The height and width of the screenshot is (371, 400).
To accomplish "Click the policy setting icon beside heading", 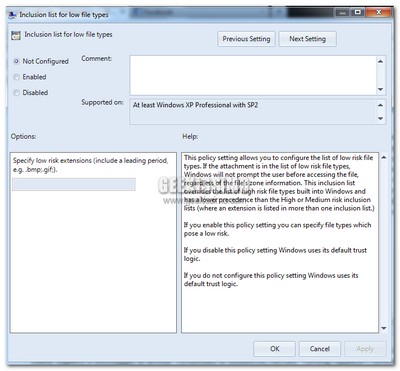I will coord(16,35).
